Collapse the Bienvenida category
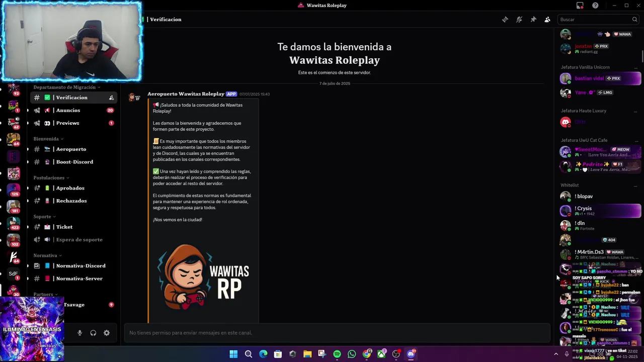The width and height of the screenshot is (644, 362). (48, 139)
